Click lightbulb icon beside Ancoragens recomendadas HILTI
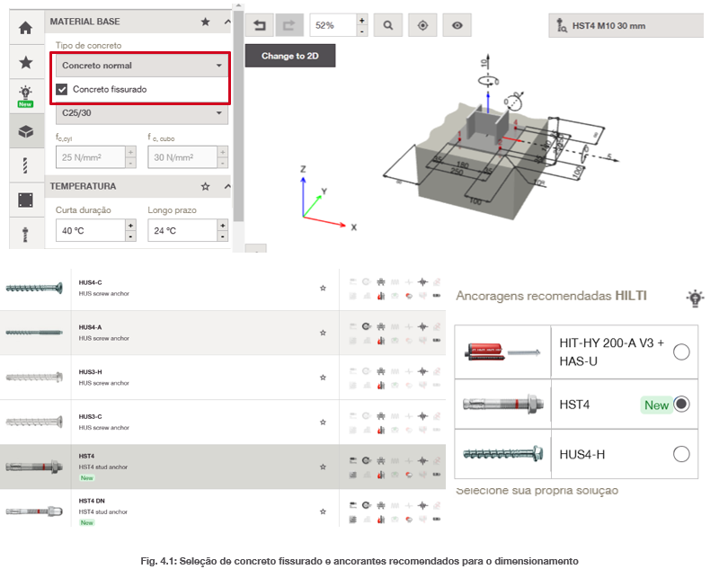The height and width of the screenshot is (578, 728). pyautogui.click(x=695, y=298)
